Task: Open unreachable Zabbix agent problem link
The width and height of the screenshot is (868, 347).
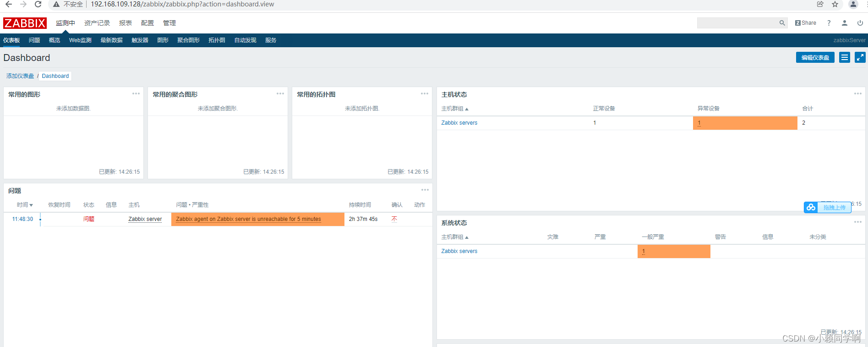Action: 248,219
